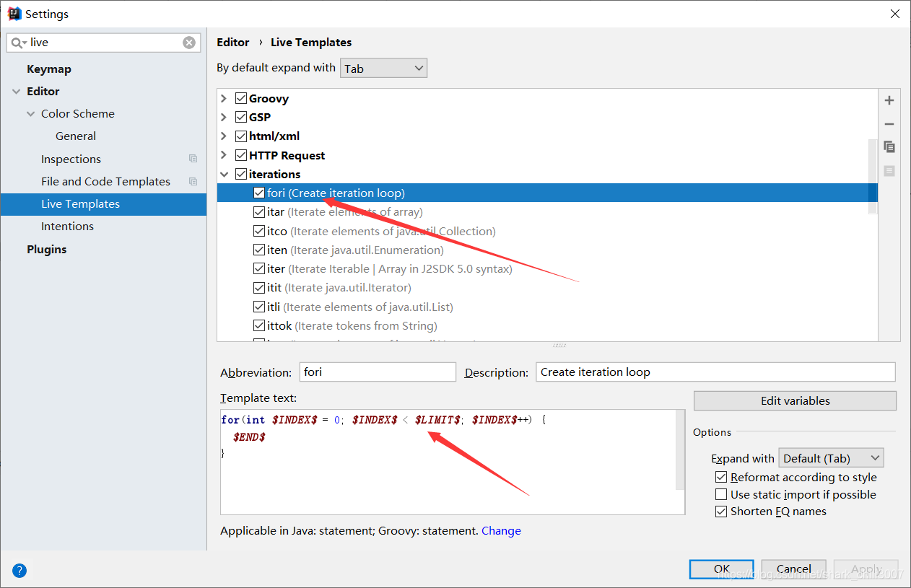Expand the Groovy template group
Screen dimensions: 911x588
(224, 99)
